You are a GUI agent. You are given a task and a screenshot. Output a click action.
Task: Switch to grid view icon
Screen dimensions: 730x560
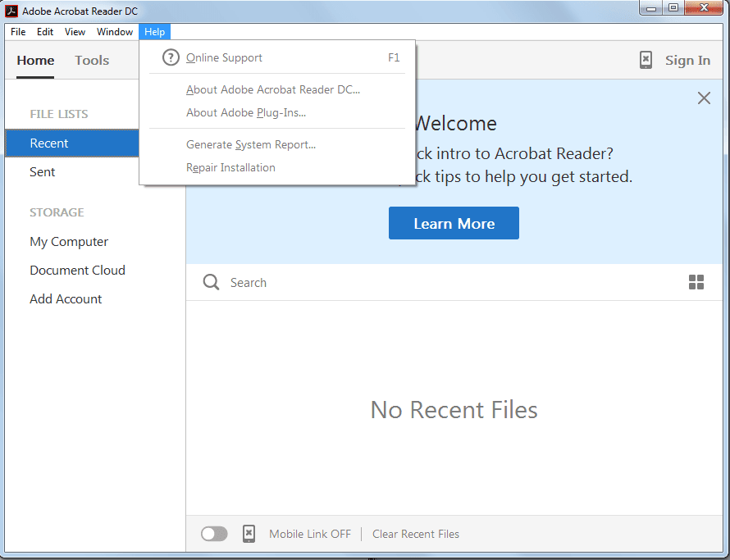pyautogui.click(x=696, y=282)
